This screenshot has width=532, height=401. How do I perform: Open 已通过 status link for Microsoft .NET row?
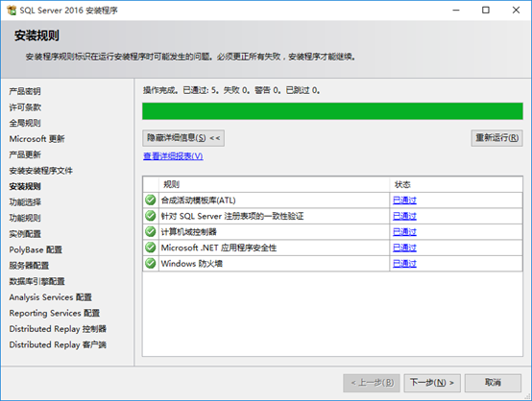pyautogui.click(x=404, y=248)
